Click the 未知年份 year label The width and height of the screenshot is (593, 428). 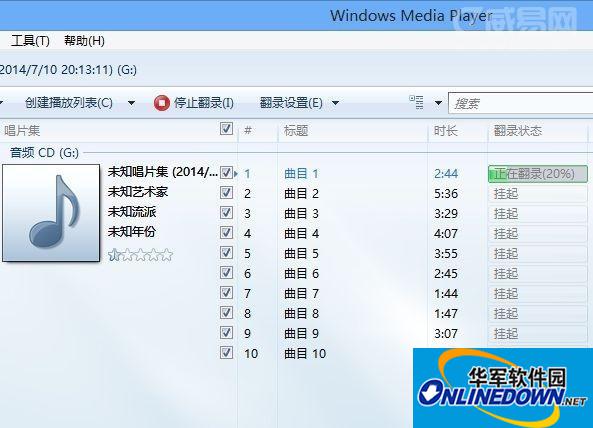click(132, 232)
